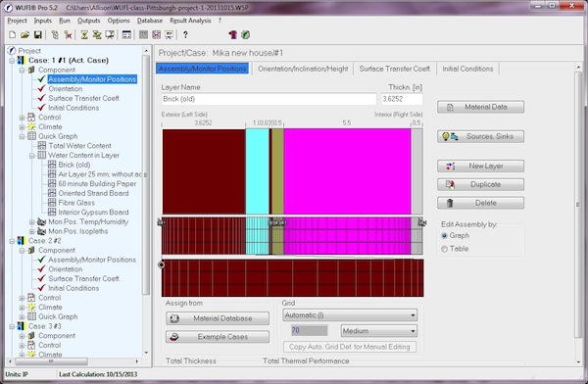Save project with floppy disk icon
The height and width of the screenshot is (384, 588).
click(38, 35)
